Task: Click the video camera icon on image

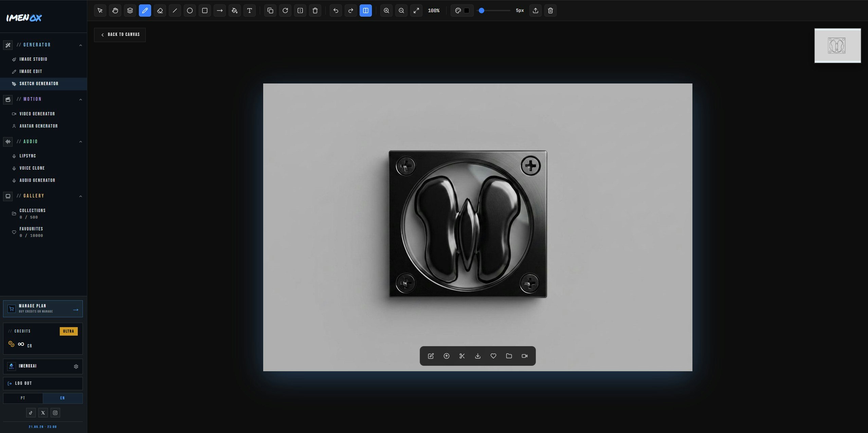Action: click(x=525, y=356)
